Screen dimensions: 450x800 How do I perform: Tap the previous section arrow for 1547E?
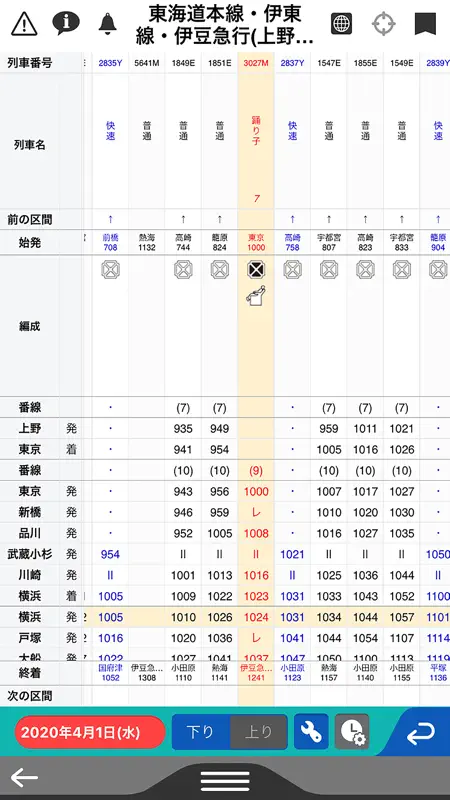pyautogui.click(x=329, y=219)
